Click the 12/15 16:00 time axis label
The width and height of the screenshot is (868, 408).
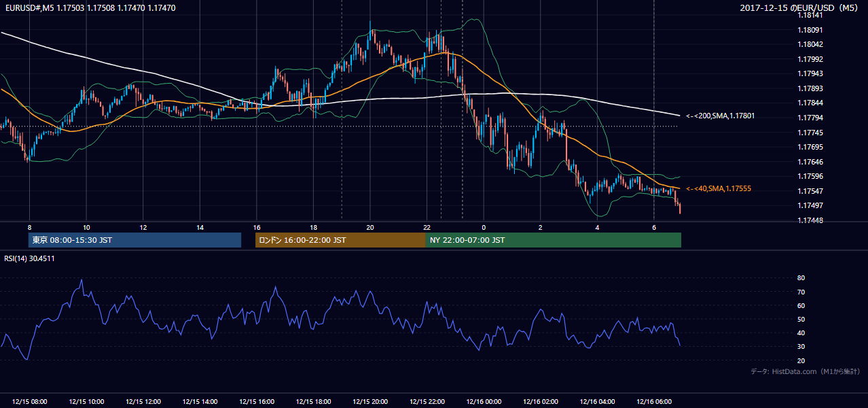coord(257,402)
